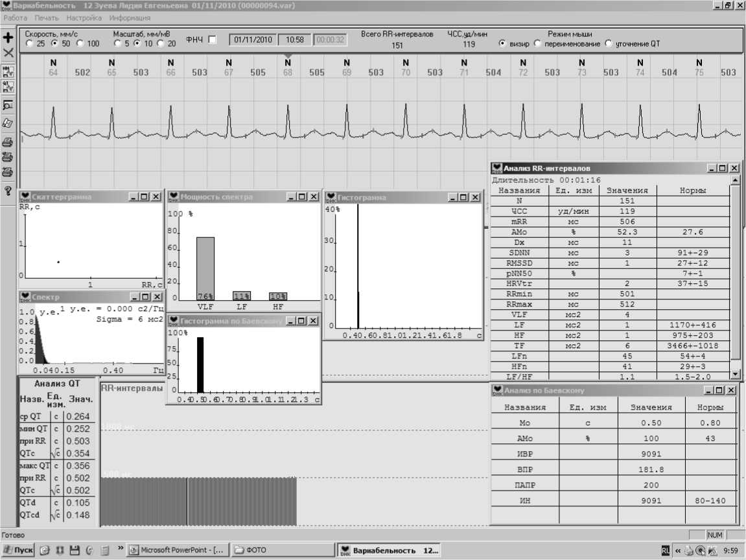Click the triangle marker above beat 68
746x560 pixels.
click(x=288, y=56)
